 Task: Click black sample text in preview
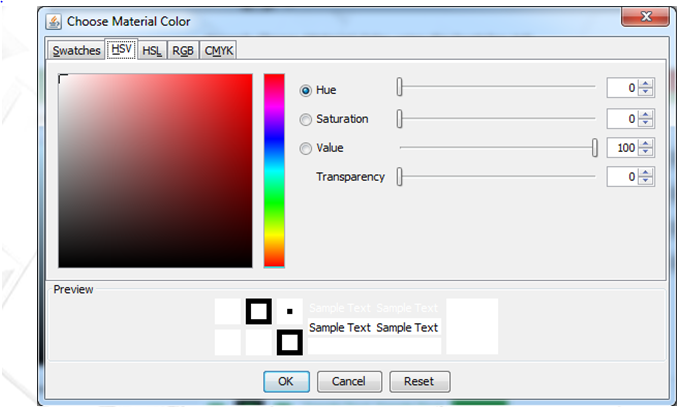[373, 328]
